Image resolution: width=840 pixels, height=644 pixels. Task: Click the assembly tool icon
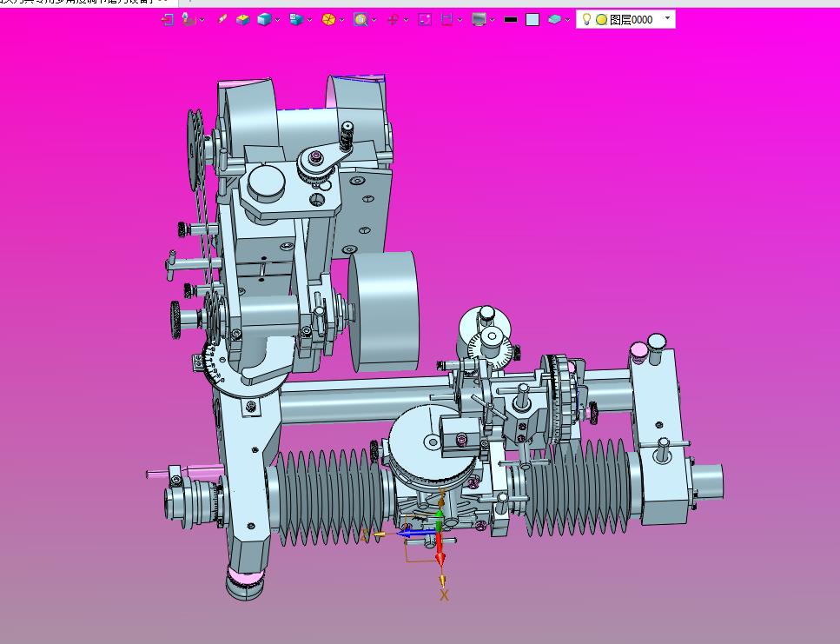[188, 20]
